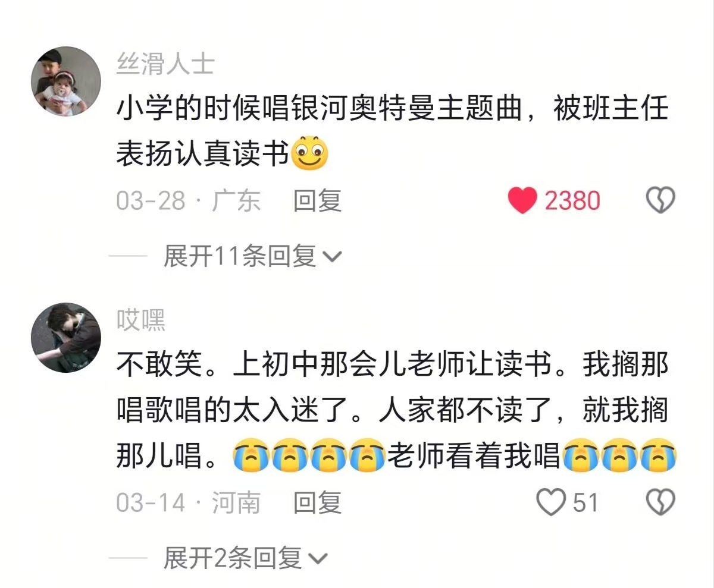
Task: Click chevron next to 展开11条回复
Action: [332, 257]
